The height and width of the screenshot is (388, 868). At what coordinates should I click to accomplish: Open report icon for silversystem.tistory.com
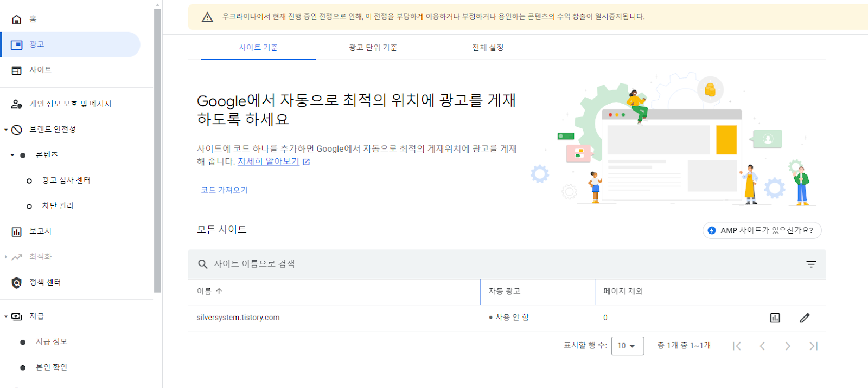click(775, 318)
